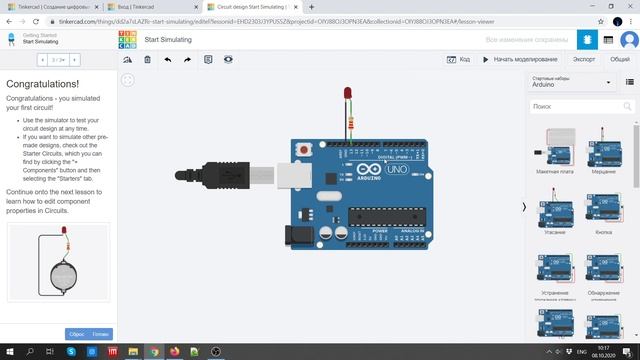The image size is (640, 360).
Task: Open the user profile avatar
Action: [x=629, y=40]
